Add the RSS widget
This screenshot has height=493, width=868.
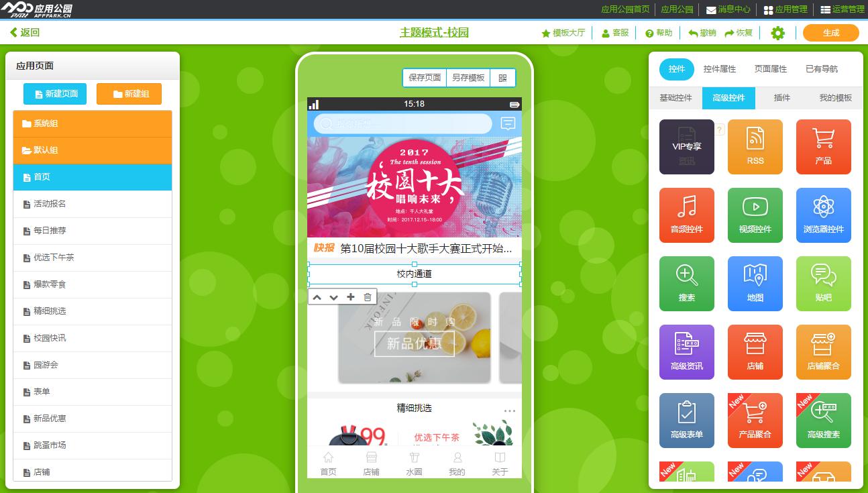coord(755,146)
